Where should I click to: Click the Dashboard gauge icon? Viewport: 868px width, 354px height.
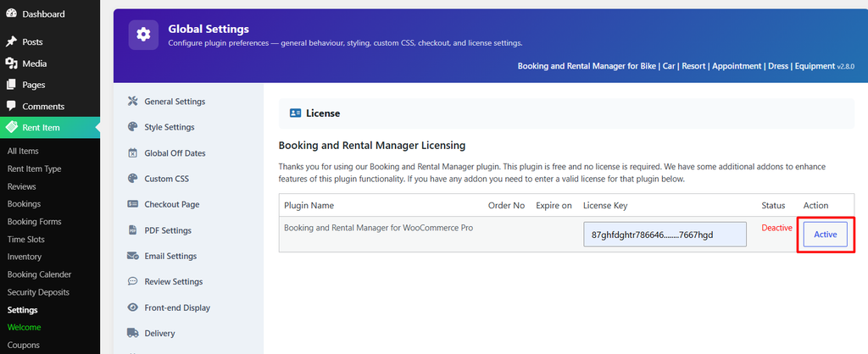(x=11, y=14)
